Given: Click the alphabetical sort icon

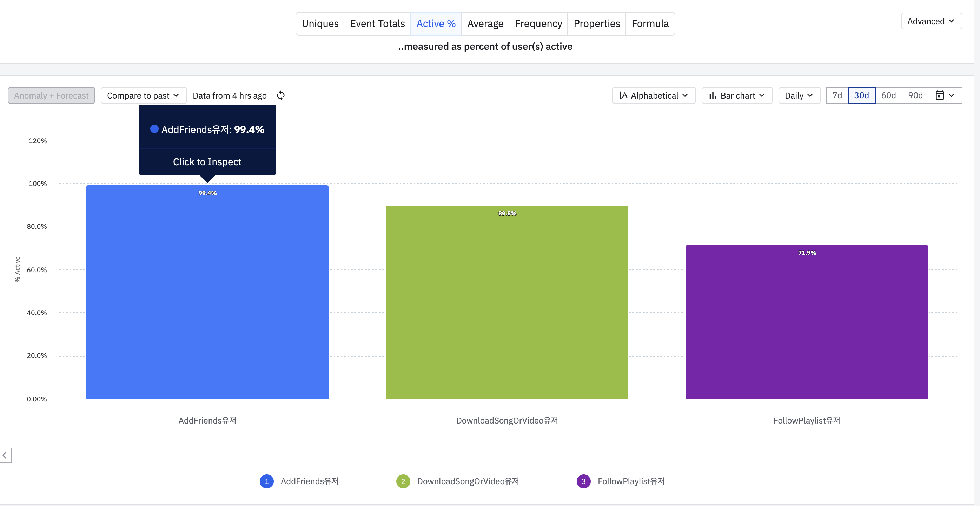Looking at the screenshot, I should pos(623,95).
